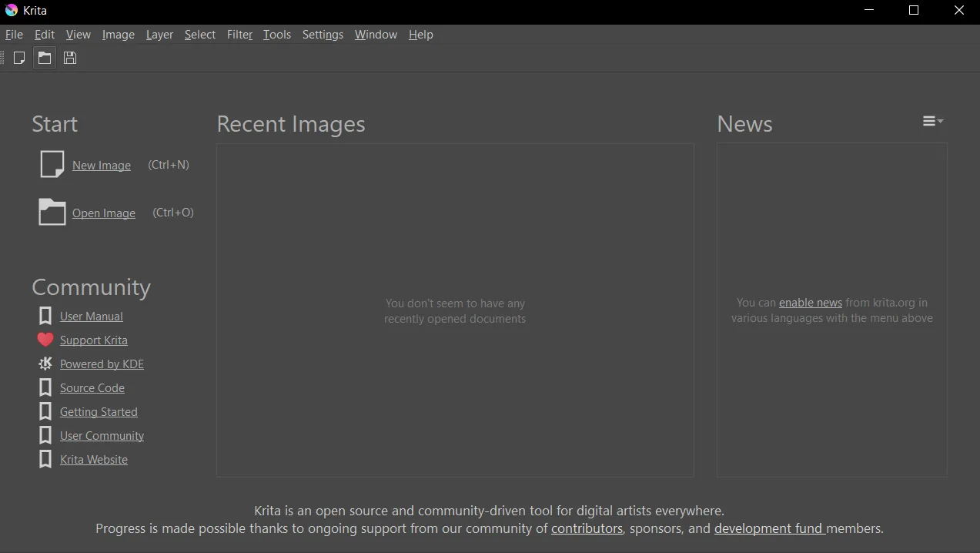Click the toolbar drag handle

click(3, 58)
